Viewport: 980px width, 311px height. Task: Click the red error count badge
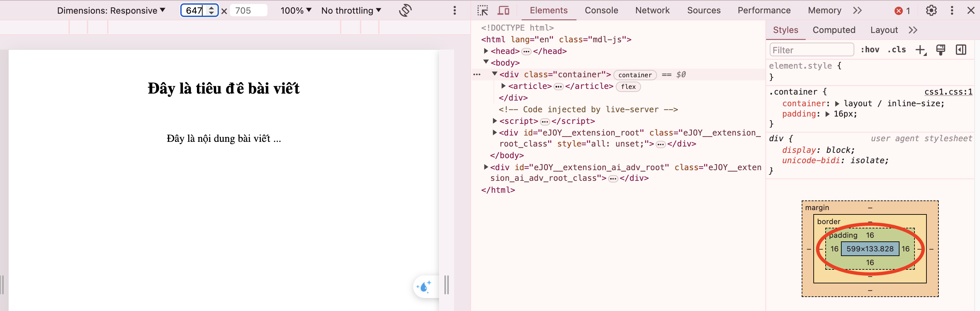click(902, 11)
